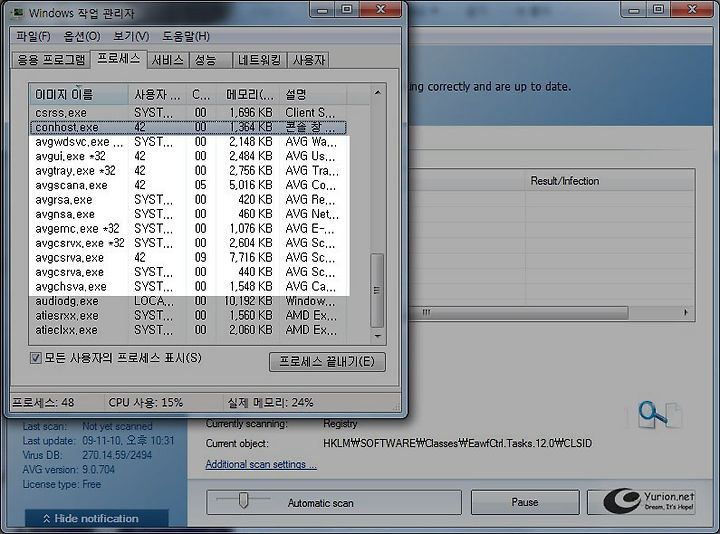
Task: Select the avgui.exe *32 process
Action: [x=188, y=156]
